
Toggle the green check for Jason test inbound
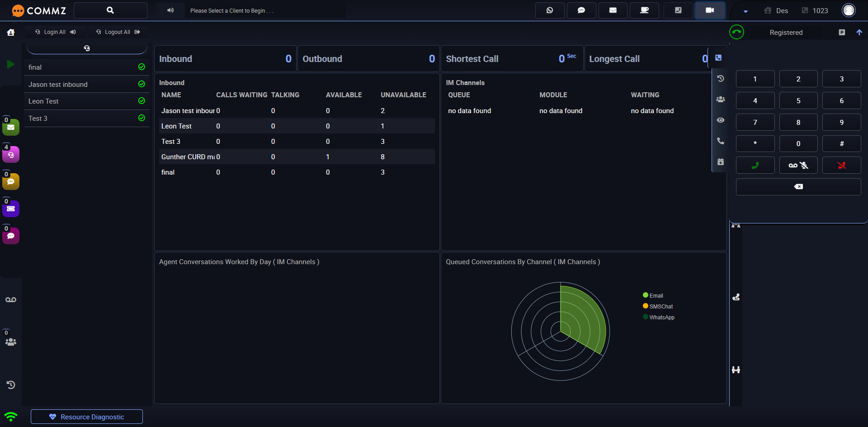pyautogui.click(x=142, y=84)
